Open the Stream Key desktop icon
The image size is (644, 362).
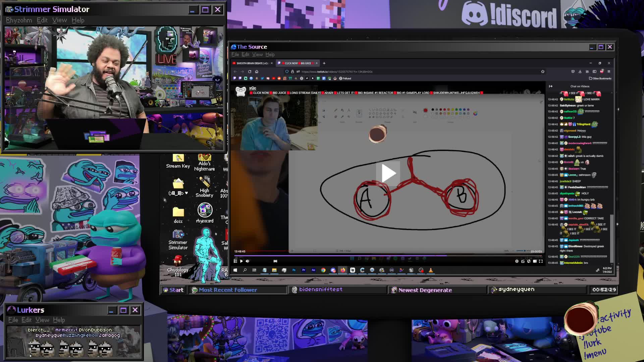click(178, 161)
